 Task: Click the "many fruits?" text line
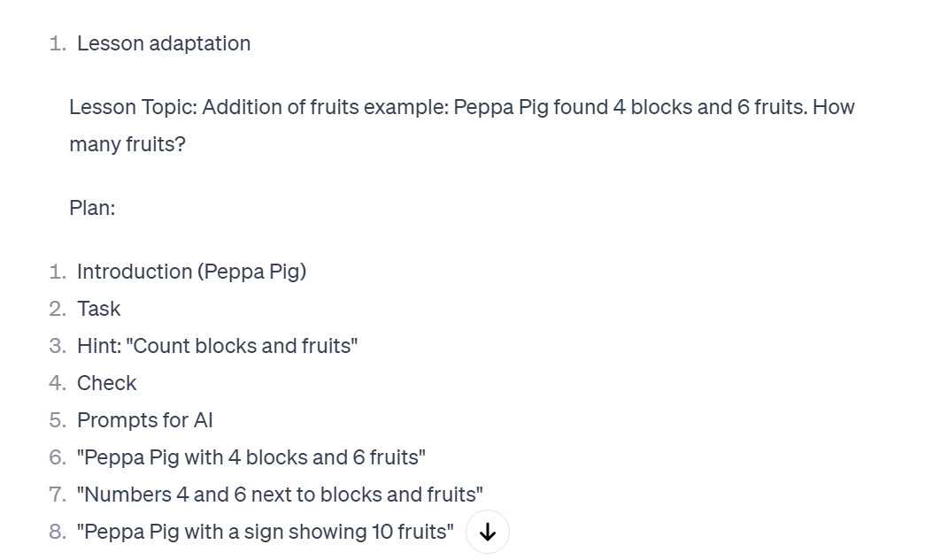(x=127, y=144)
